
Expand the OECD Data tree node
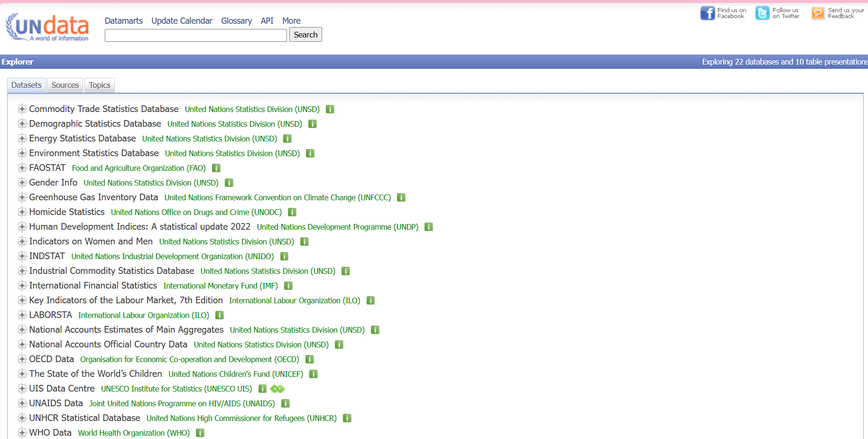click(x=22, y=359)
